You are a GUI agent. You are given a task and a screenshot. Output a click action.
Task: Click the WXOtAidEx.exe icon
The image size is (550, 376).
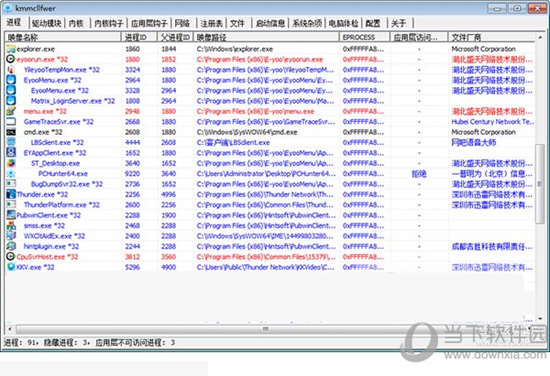(11, 236)
